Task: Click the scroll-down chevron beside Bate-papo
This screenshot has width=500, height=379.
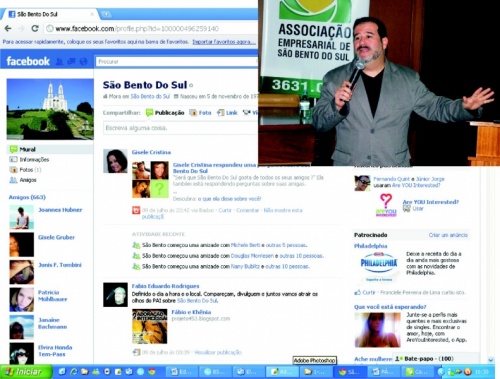Action: point(490,360)
